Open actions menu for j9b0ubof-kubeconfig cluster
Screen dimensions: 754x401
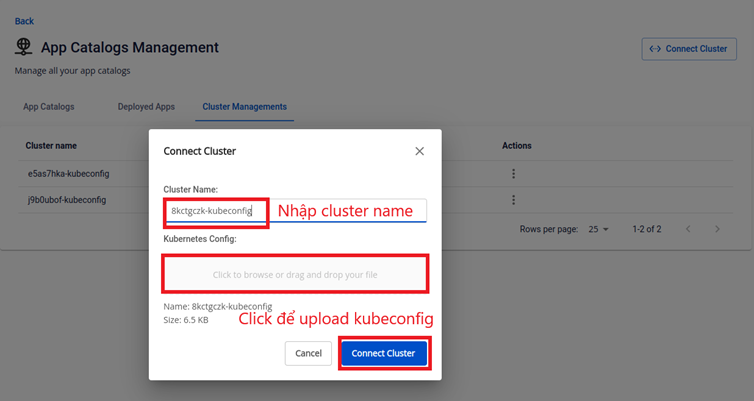(514, 200)
